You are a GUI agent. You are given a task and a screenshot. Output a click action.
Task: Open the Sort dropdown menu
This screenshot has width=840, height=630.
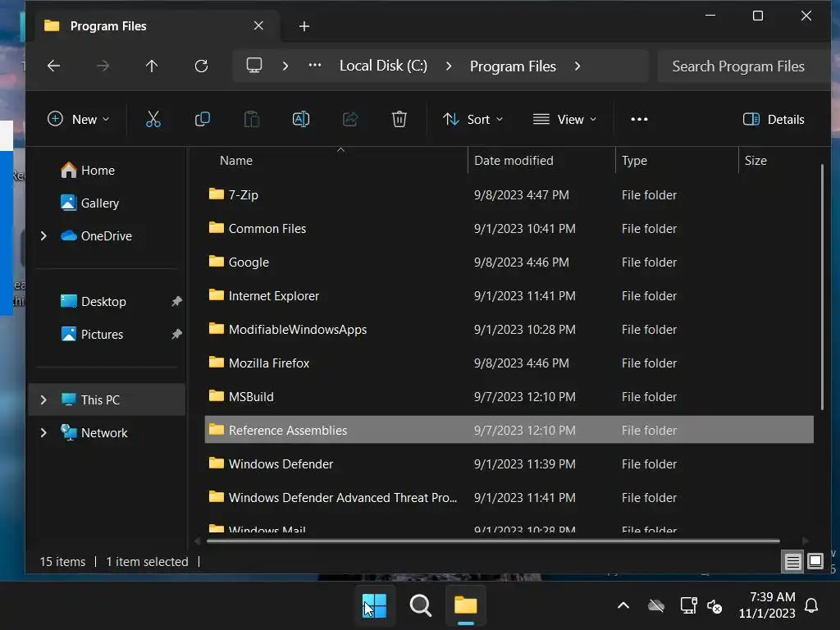tap(473, 119)
